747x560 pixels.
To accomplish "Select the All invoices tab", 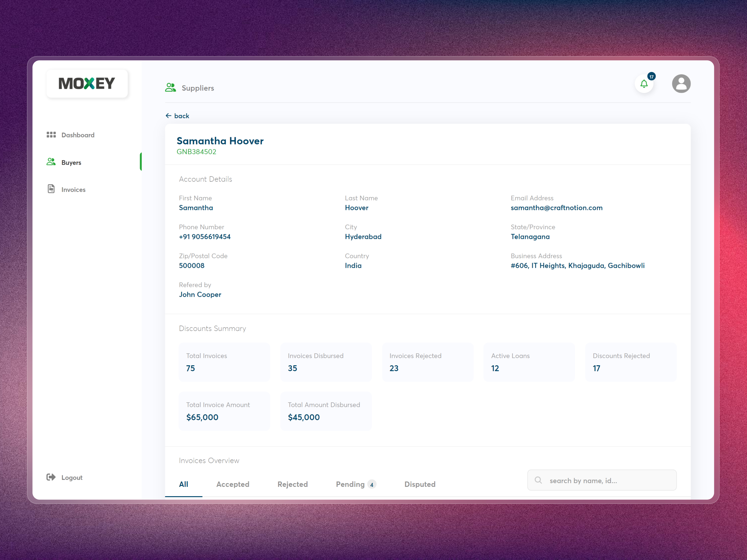I will click(x=183, y=484).
